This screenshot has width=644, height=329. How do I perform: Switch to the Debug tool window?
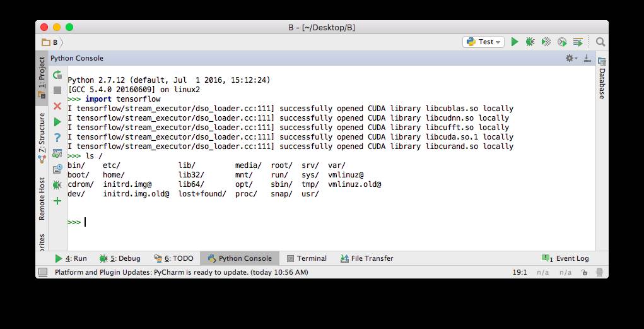(120, 258)
